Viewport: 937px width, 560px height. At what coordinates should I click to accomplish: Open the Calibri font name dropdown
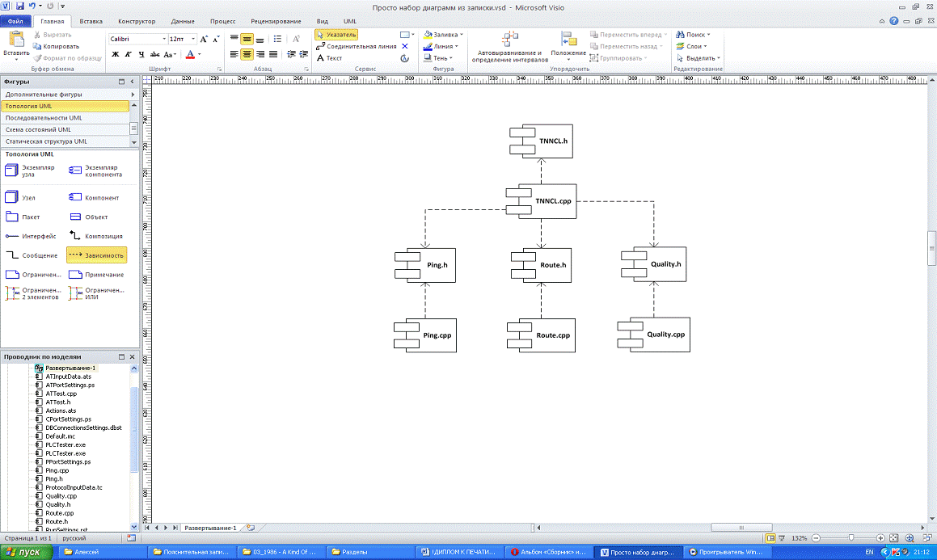coord(164,38)
